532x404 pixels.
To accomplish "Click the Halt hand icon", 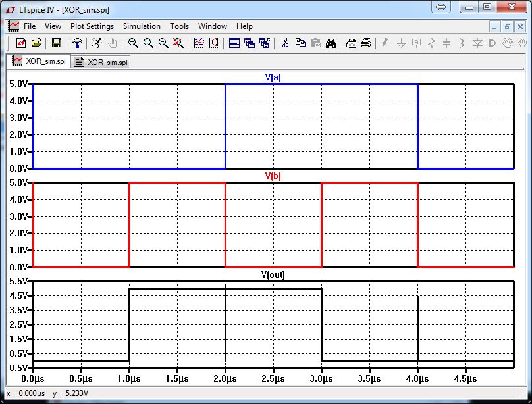I will coord(113,43).
